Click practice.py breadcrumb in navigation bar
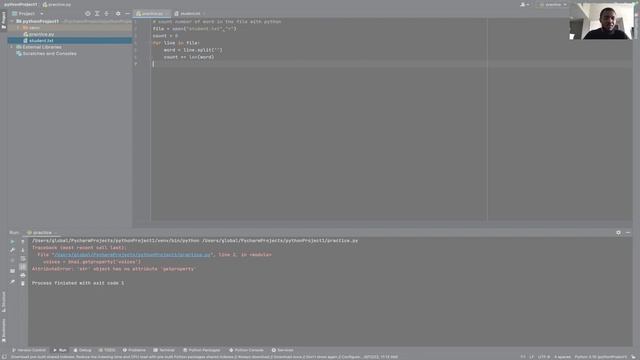 pyautogui.click(x=57, y=4)
